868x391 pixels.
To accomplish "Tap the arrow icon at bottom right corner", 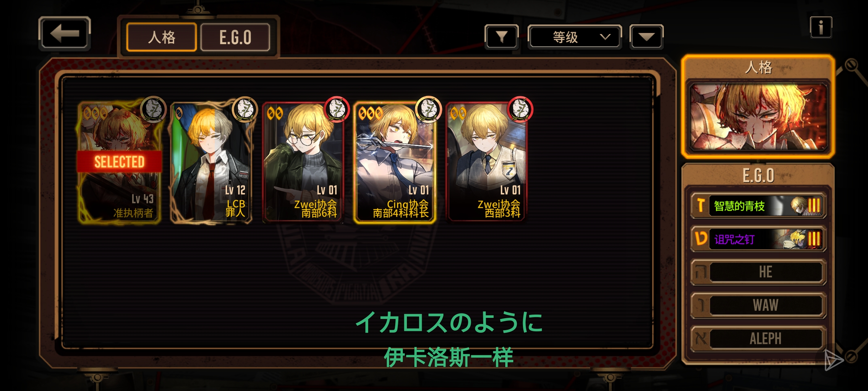I will click(833, 360).
